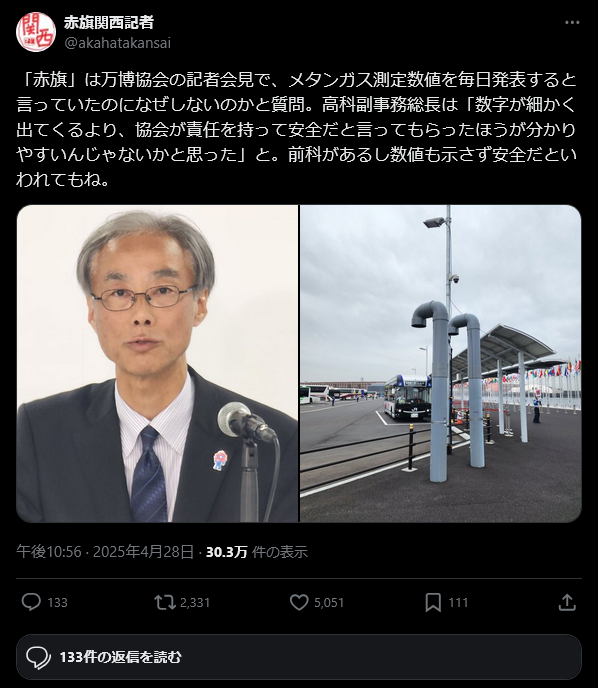The height and width of the screenshot is (688, 598).
Task: Click the share upload icon
Action: click(x=567, y=602)
